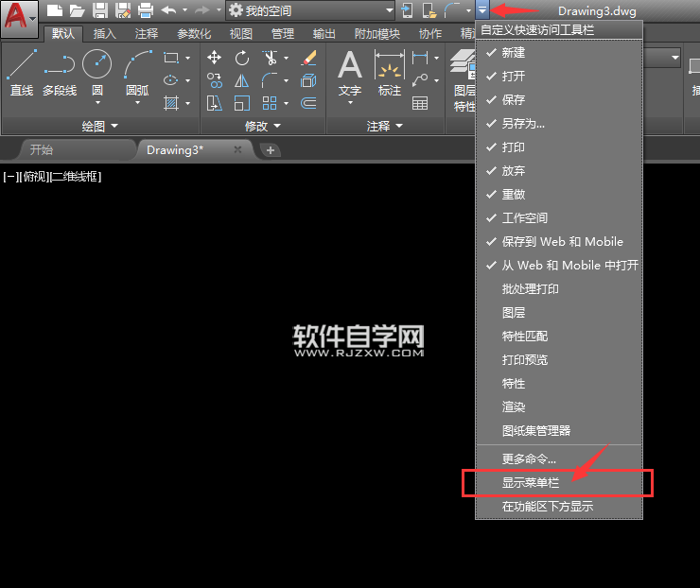Uncheck 打印 in the quick access menu
700x588 pixels.
pos(559,147)
